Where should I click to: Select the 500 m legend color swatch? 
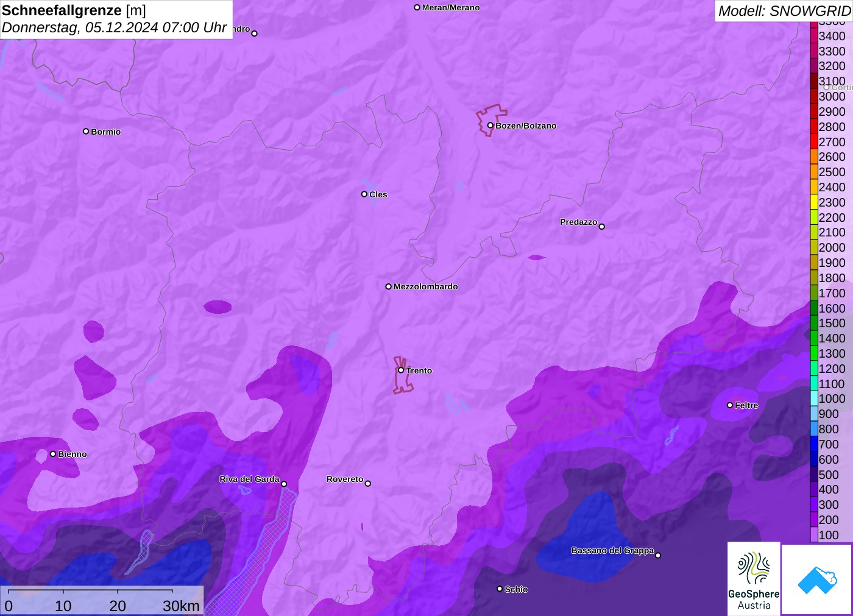point(814,475)
